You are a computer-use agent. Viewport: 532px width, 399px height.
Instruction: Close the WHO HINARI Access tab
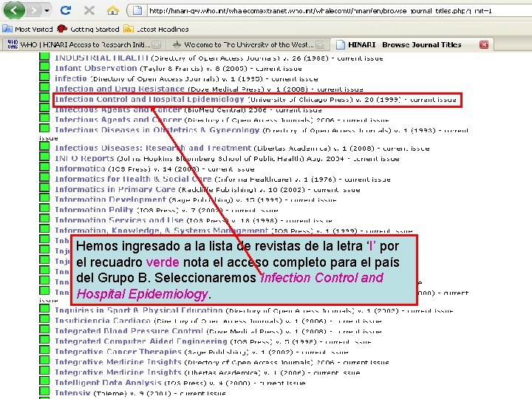click(156, 44)
